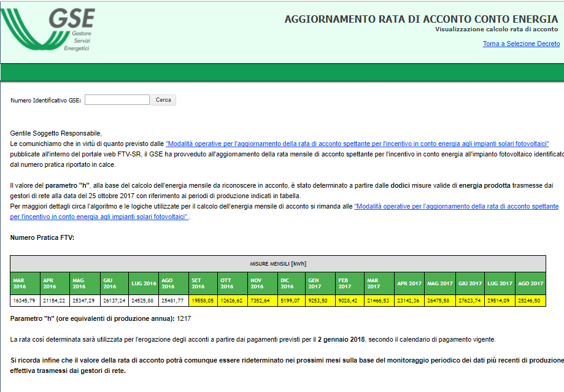Click the cell value 25347,29
The height and width of the screenshot is (392, 564).
(x=83, y=301)
